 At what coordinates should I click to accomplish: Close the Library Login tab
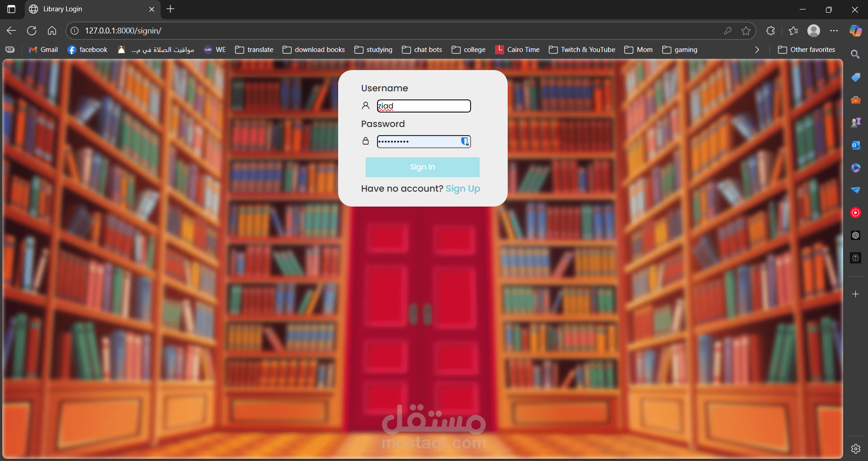pos(152,9)
